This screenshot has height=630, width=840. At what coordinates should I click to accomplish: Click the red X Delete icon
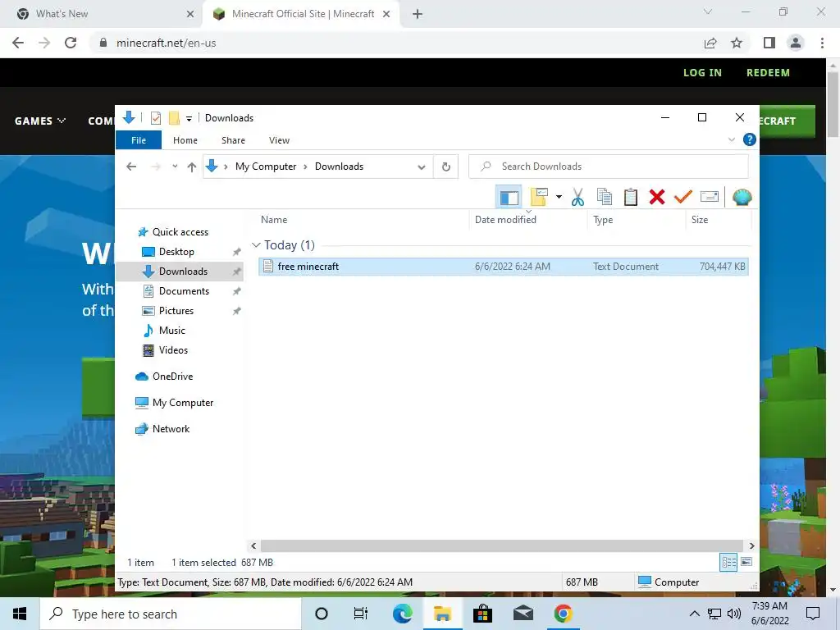657,197
